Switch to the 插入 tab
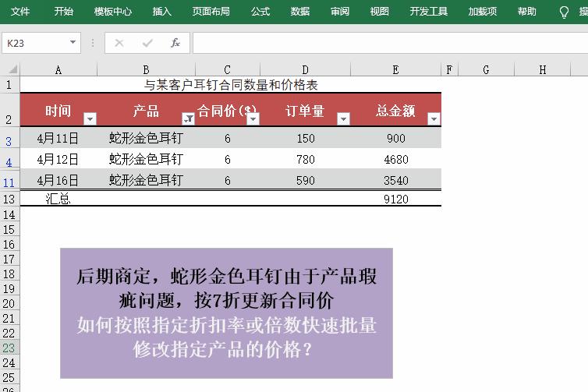Image resolution: width=588 pixels, height=392 pixels. (x=162, y=12)
